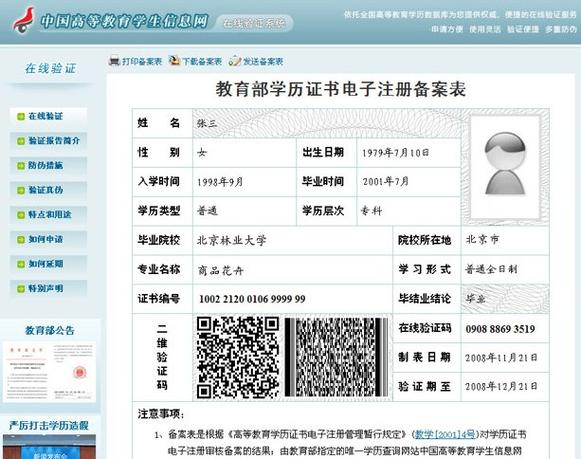The height and width of the screenshot is (459, 581).
Task: Click the 学历类型 value 普通
Action: [x=207, y=211]
